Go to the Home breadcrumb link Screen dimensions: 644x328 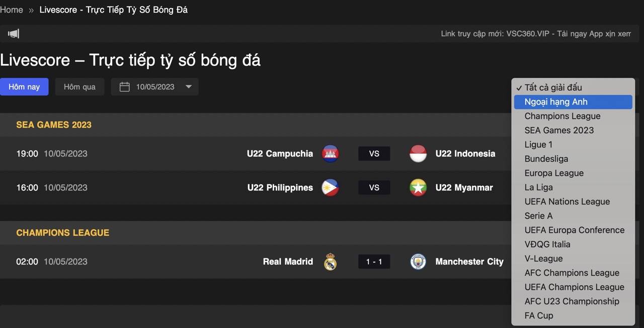(x=12, y=10)
